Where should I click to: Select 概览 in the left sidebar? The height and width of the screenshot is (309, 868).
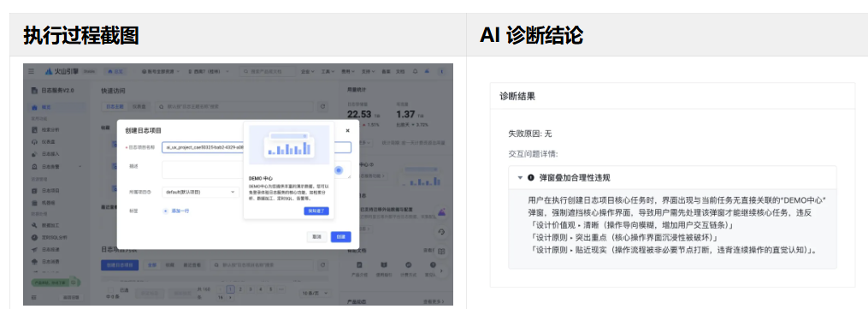point(56,107)
